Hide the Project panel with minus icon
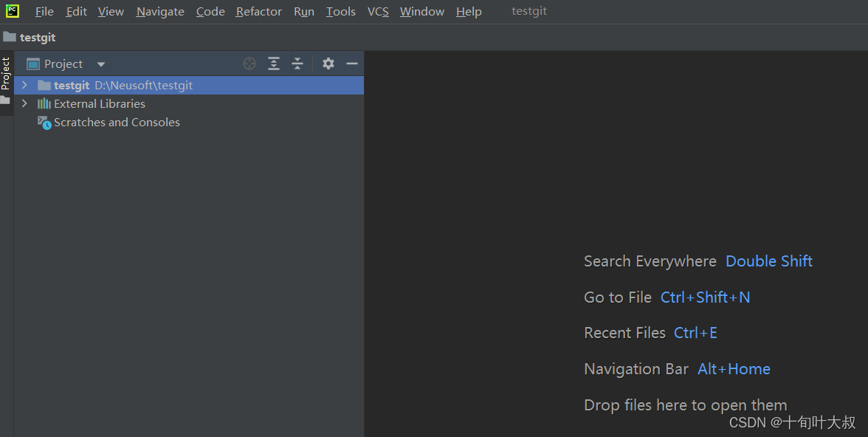The width and height of the screenshot is (868, 437). tap(352, 63)
